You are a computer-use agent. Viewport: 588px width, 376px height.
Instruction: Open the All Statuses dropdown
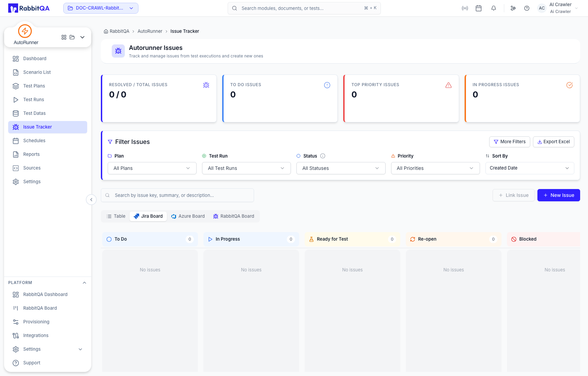tap(341, 168)
